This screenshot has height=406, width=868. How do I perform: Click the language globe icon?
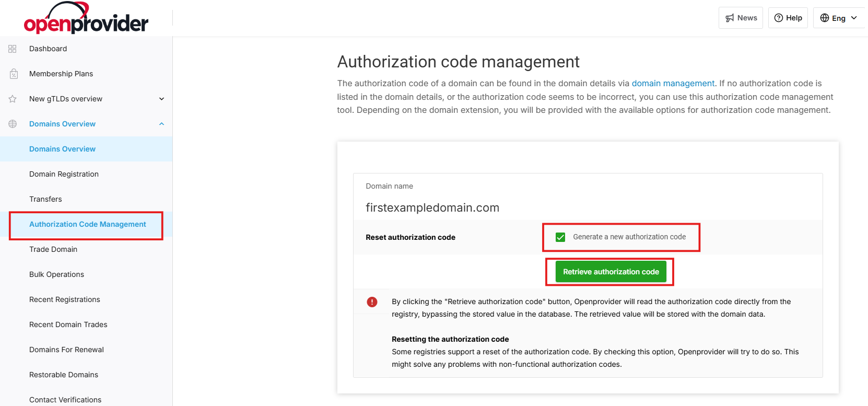pyautogui.click(x=825, y=18)
